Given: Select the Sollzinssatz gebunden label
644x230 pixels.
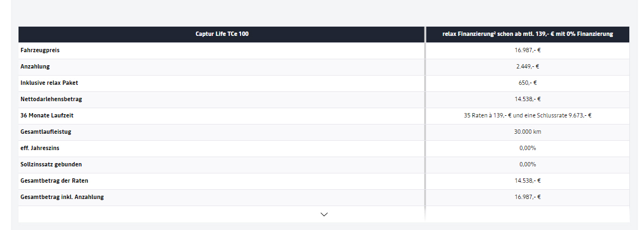Looking at the screenshot, I should click(51, 165).
